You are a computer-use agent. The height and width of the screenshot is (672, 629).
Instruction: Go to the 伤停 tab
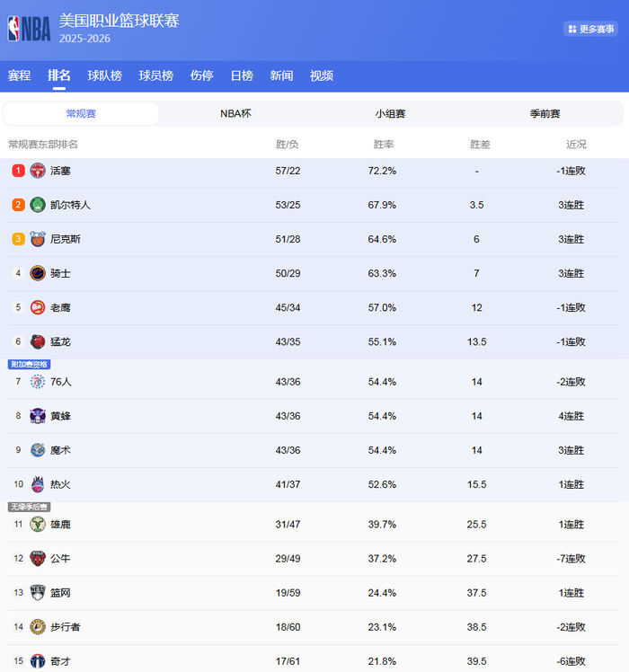click(x=202, y=75)
